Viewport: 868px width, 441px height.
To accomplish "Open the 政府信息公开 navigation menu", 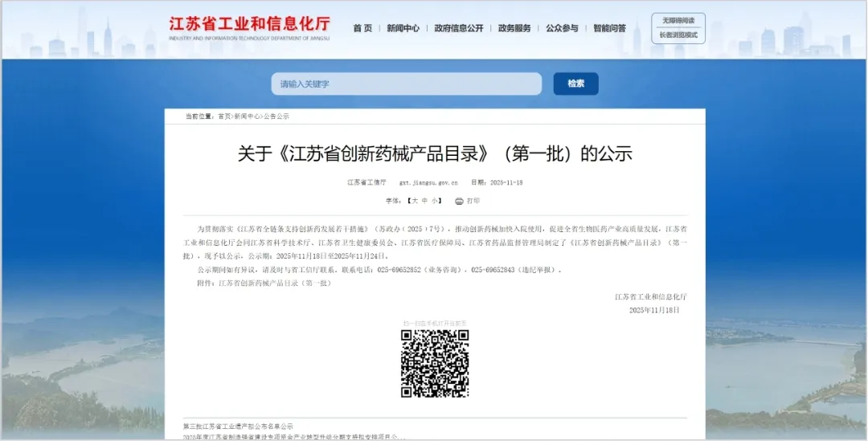I will [x=459, y=28].
